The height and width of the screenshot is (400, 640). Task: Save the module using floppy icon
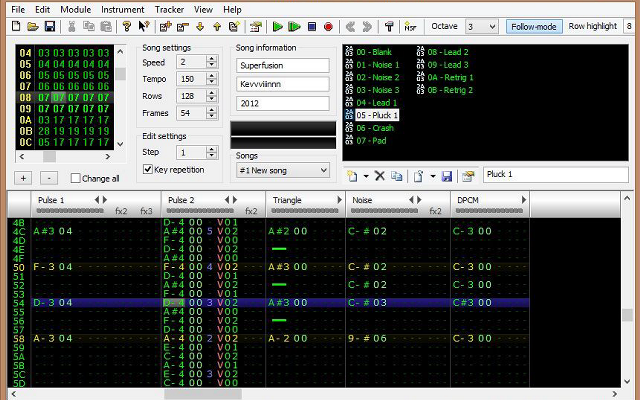tap(50, 27)
